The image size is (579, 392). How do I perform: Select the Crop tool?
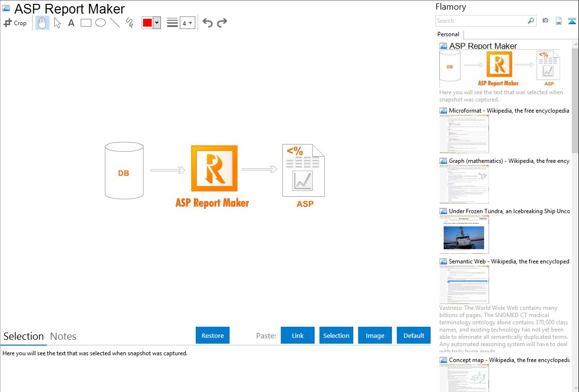15,23
